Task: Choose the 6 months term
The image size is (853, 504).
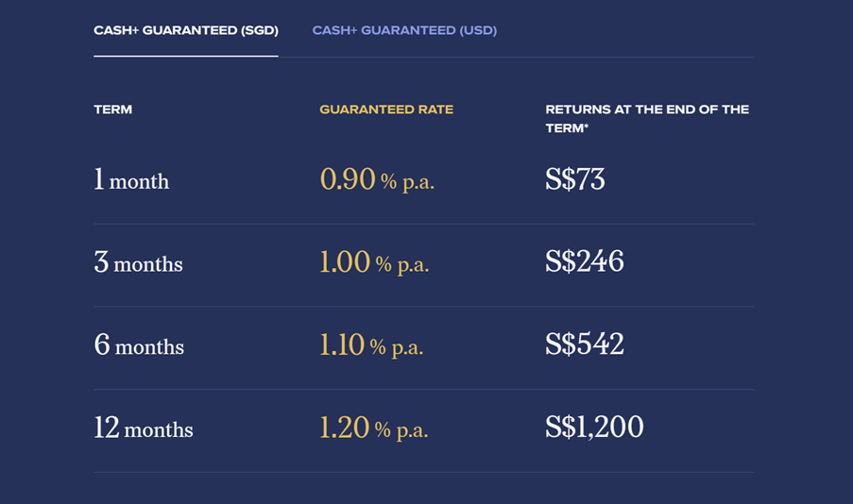Action: point(139,345)
